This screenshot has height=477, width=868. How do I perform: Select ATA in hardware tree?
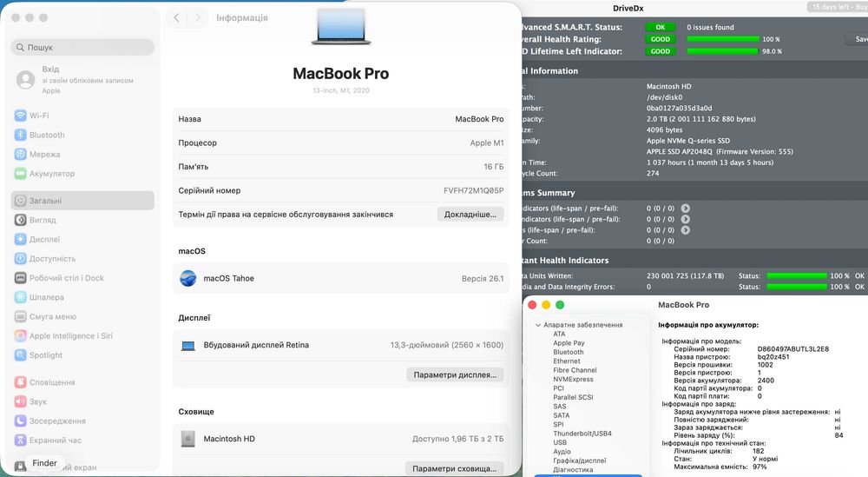click(559, 334)
